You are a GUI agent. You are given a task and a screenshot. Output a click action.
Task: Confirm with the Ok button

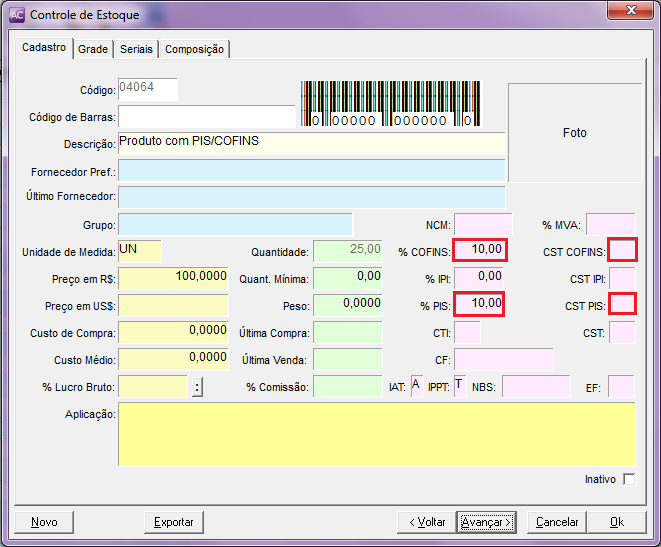tap(616, 522)
